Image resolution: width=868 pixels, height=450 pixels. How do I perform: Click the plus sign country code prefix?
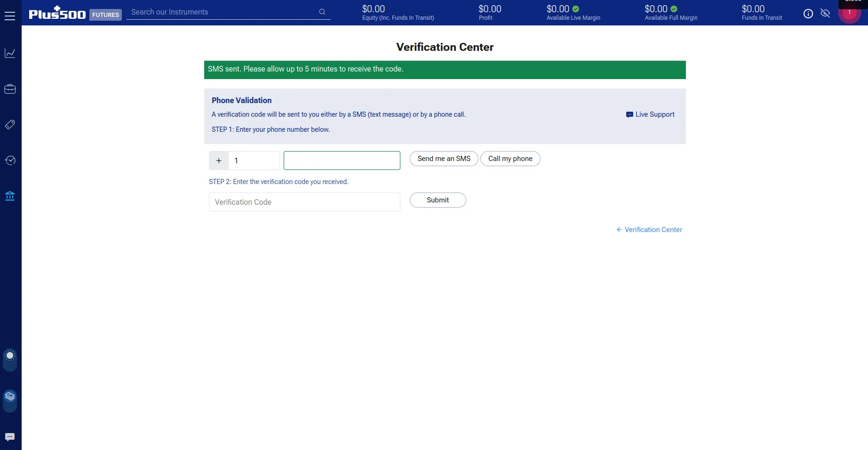pyautogui.click(x=219, y=161)
